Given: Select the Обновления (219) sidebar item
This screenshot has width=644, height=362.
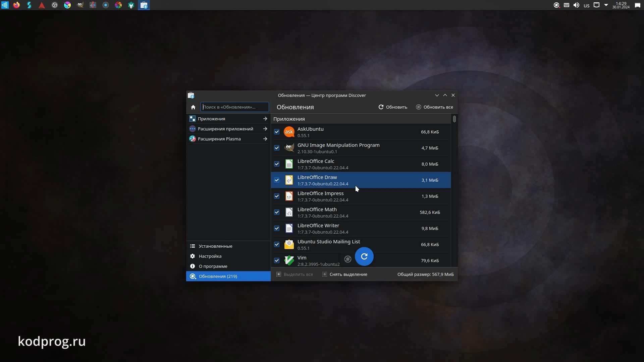Looking at the screenshot, I should (228, 276).
